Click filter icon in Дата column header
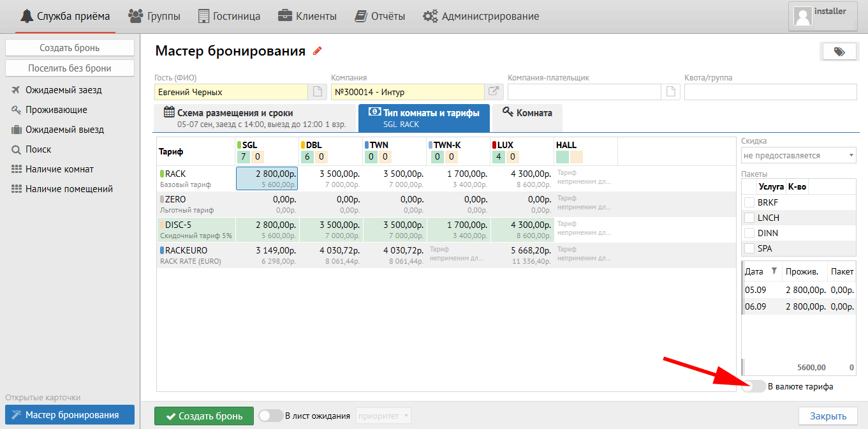Viewport: 868px width, 429px height. (775, 271)
